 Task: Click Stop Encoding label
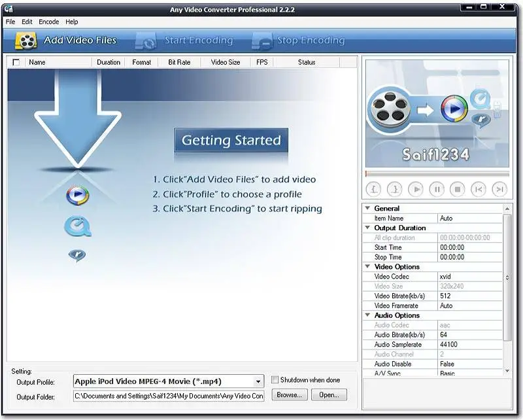pos(311,41)
